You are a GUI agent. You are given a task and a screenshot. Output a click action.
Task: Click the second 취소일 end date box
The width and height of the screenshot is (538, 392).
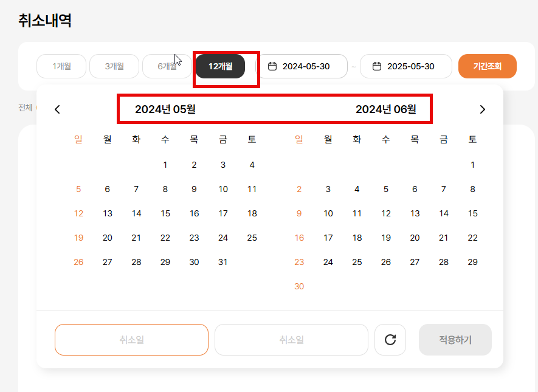point(291,340)
